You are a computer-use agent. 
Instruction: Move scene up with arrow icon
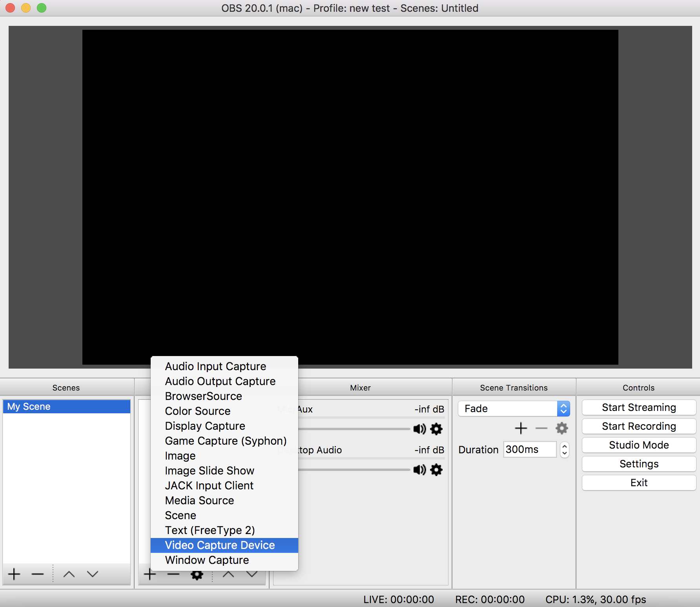pyautogui.click(x=69, y=574)
